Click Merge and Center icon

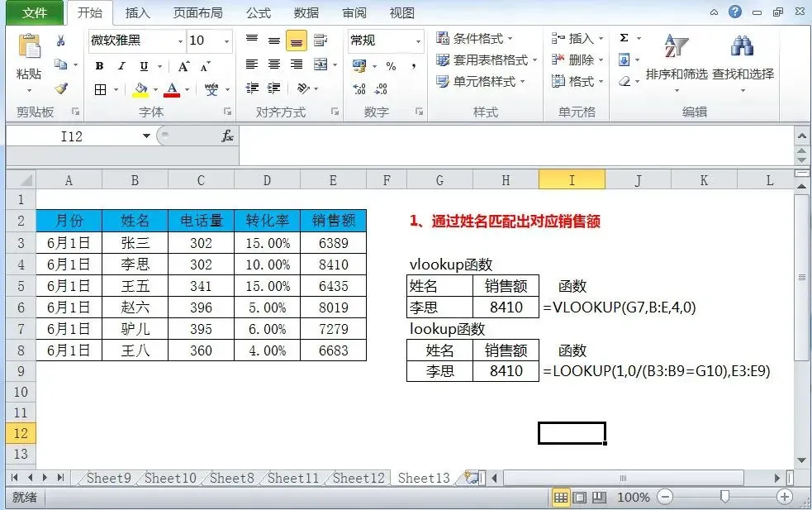[x=321, y=64]
